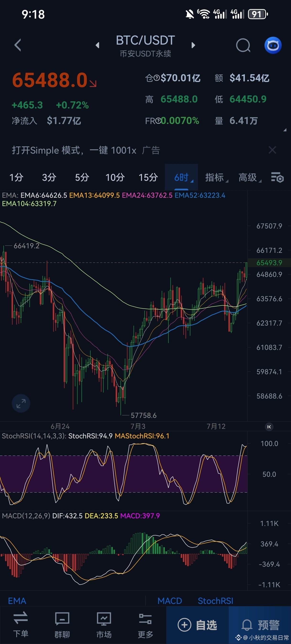Expand stats panel corner triangle

(x=285, y=130)
